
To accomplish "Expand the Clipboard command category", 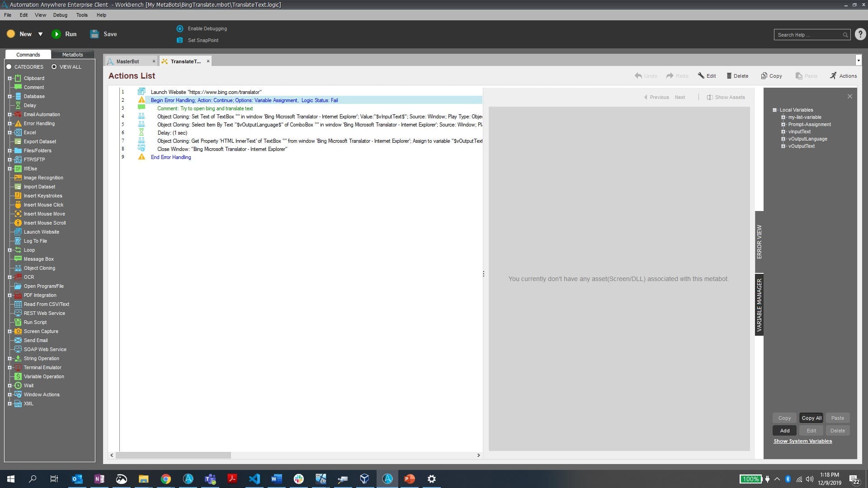I will tap(9, 78).
